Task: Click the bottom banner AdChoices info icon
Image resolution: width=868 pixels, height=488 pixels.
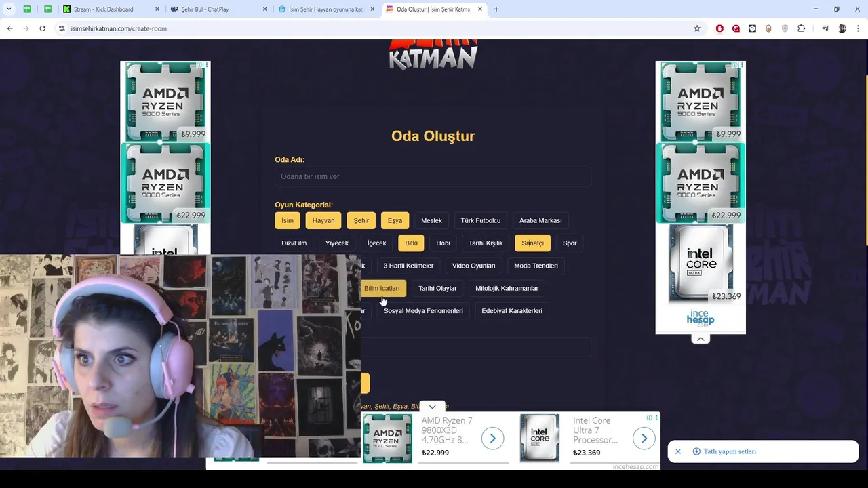Action: click(649, 418)
